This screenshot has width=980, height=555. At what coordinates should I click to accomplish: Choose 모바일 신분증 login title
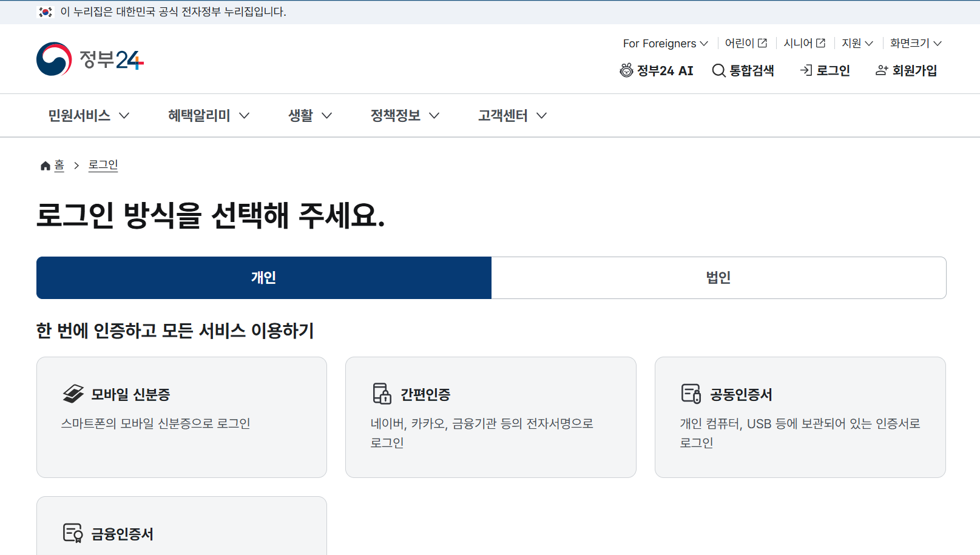130,394
